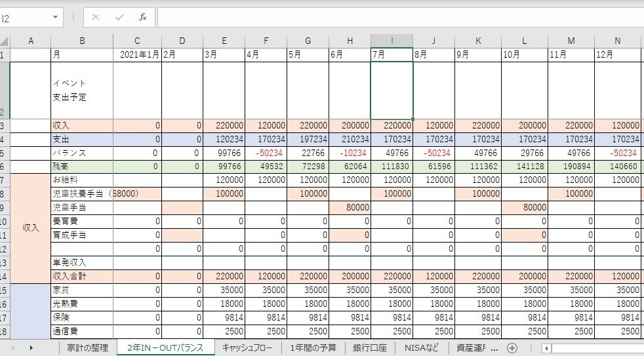644x356 pixels.
Task: Select the 保険 label cell
Action: (x=82, y=317)
